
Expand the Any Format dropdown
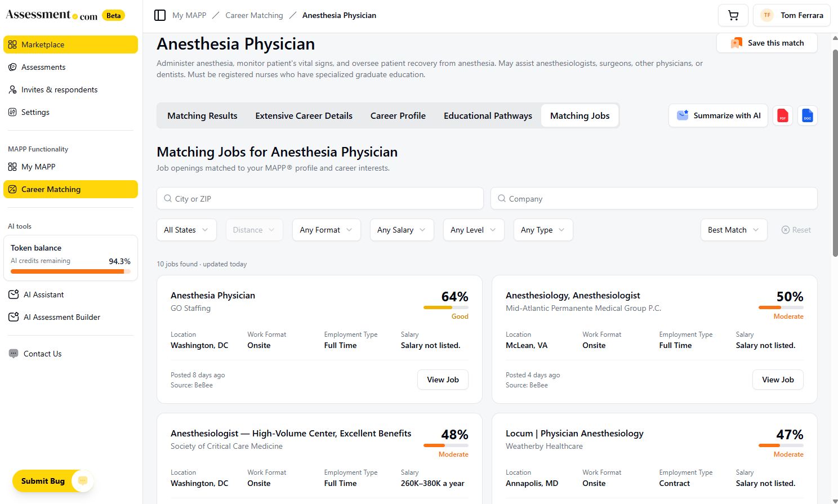pyautogui.click(x=326, y=230)
